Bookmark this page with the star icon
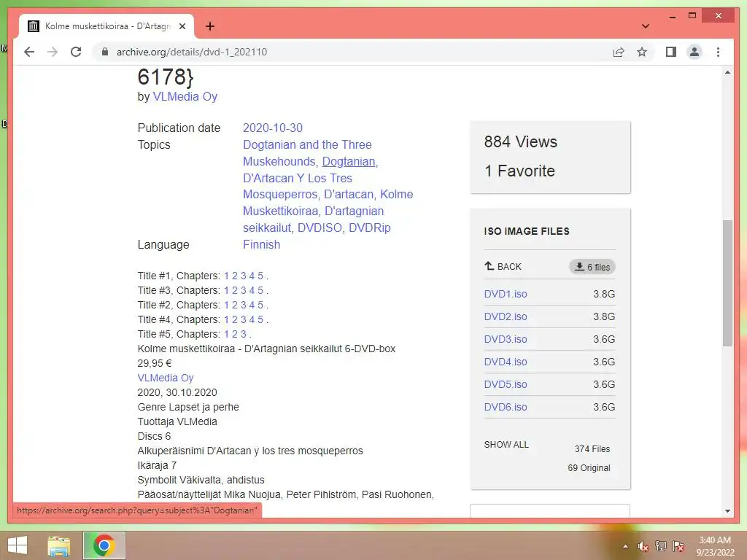 642,52
